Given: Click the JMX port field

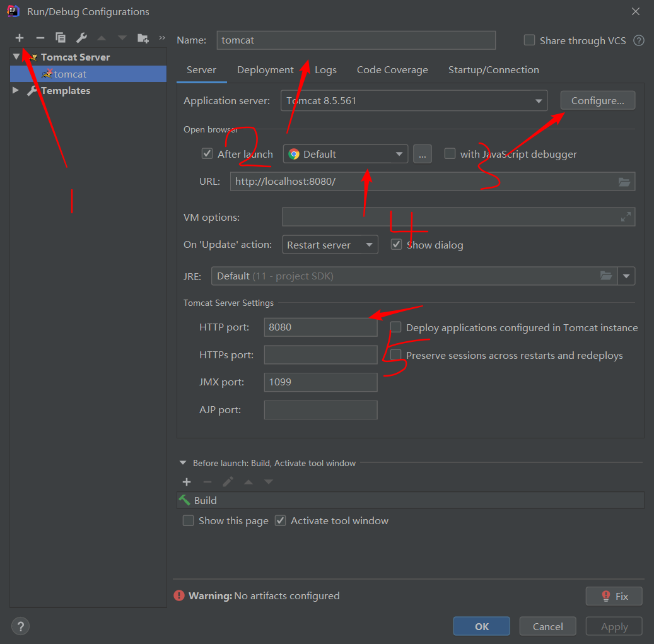Looking at the screenshot, I should point(321,382).
